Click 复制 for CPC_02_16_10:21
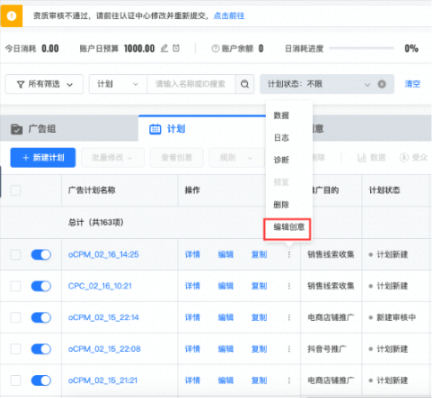Image resolution: width=432 pixels, height=398 pixels. point(259,286)
